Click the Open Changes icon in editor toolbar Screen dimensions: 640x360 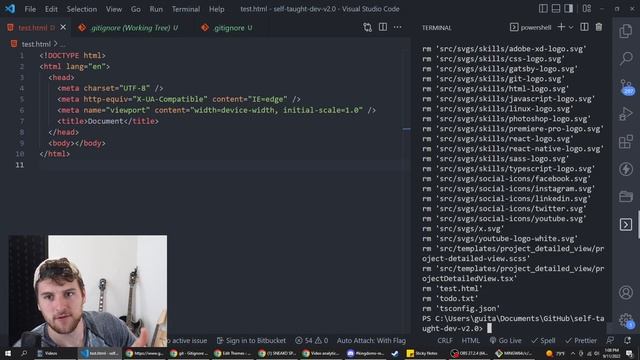(367, 27)
